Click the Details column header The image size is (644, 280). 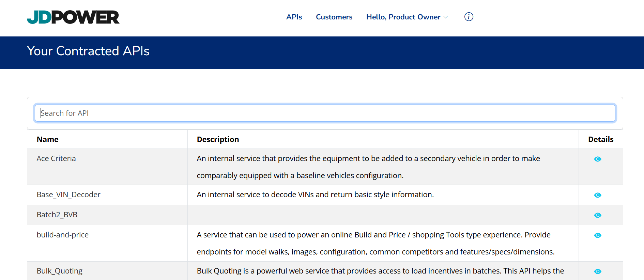600,139
